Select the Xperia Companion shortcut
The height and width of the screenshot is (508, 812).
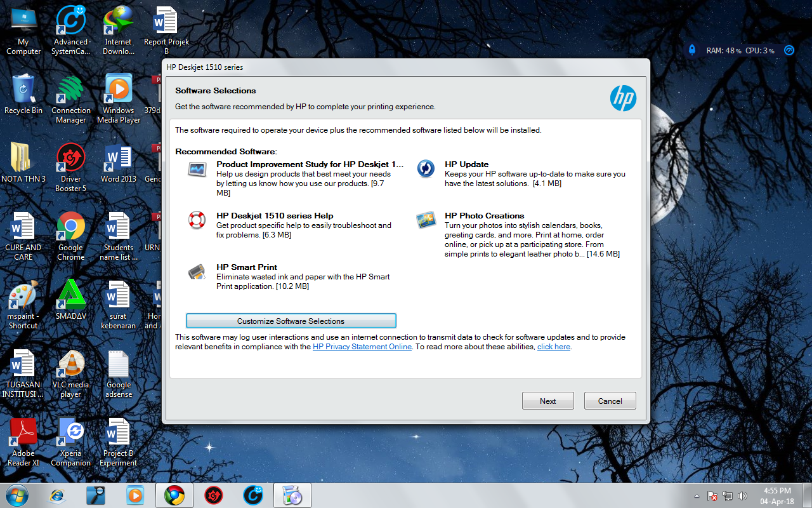(71, 442)
